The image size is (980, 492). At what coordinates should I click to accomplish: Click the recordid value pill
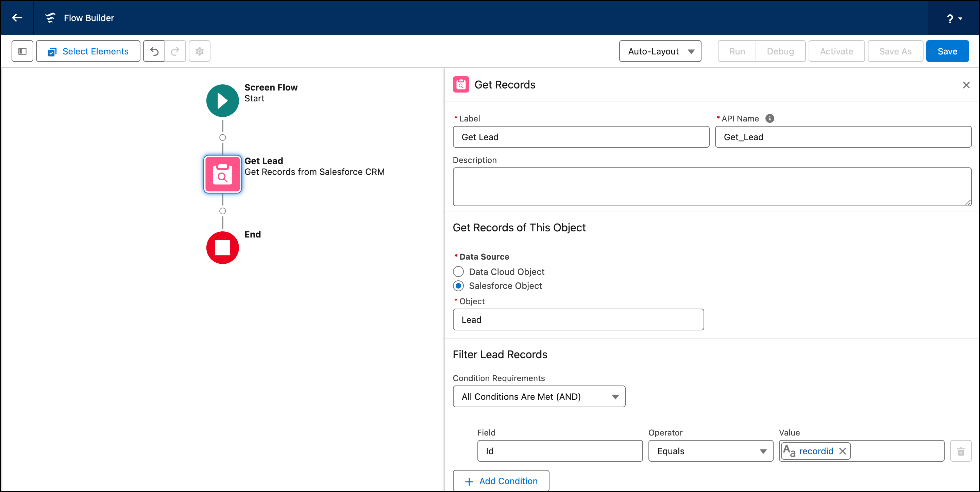(x=816, y=451)
